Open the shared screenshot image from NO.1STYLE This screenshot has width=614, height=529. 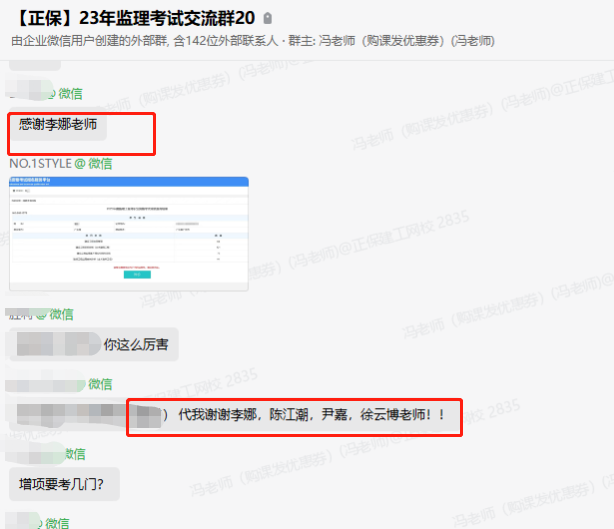pos(129,233)
